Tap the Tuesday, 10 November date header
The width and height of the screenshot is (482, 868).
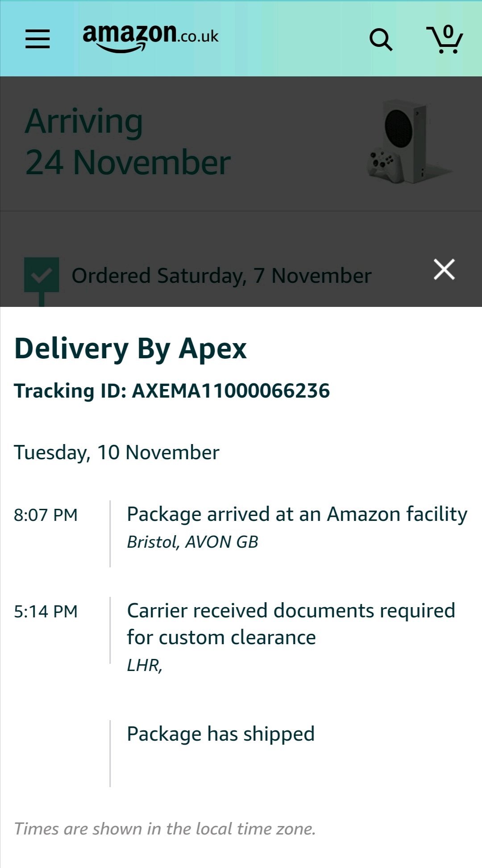pyautogui.click(x=116, y=453)
